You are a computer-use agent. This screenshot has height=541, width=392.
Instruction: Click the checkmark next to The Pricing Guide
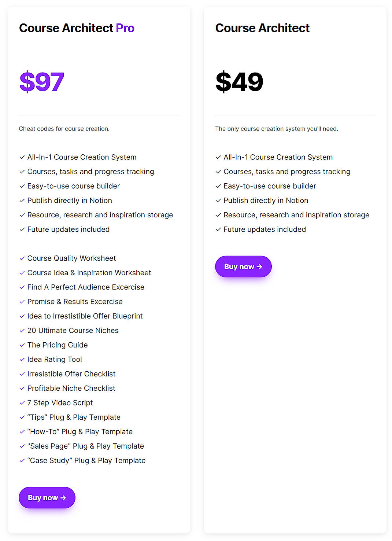point(22,345)
